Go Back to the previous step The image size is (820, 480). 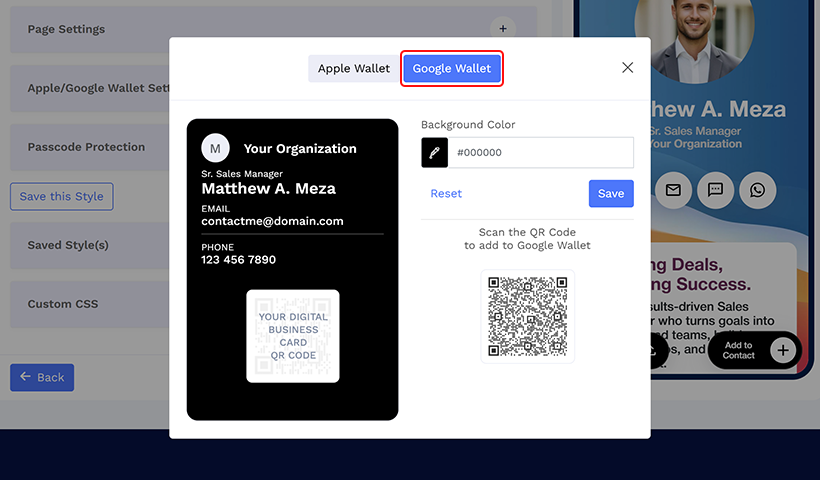42,378
